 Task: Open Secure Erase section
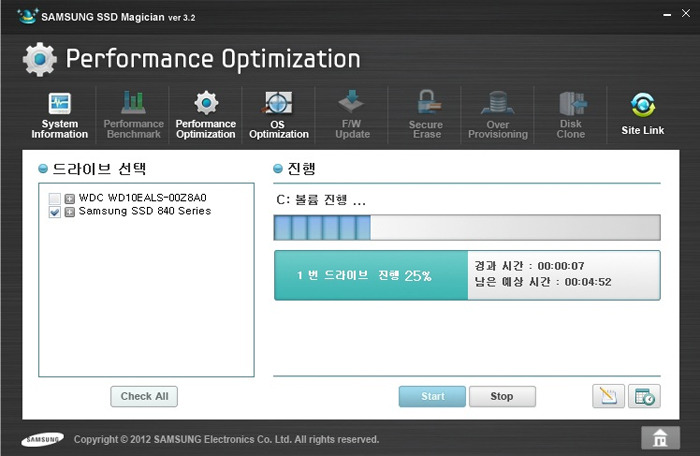426,116
